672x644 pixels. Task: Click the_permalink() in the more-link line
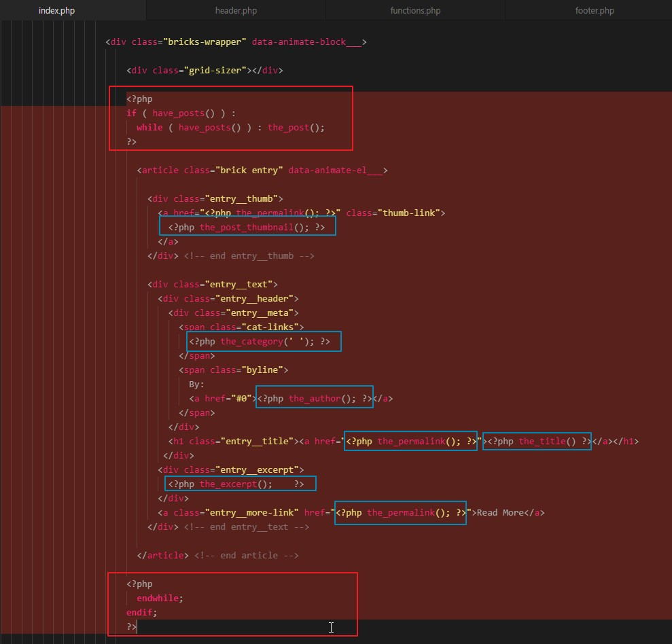[x=401, y=513]
